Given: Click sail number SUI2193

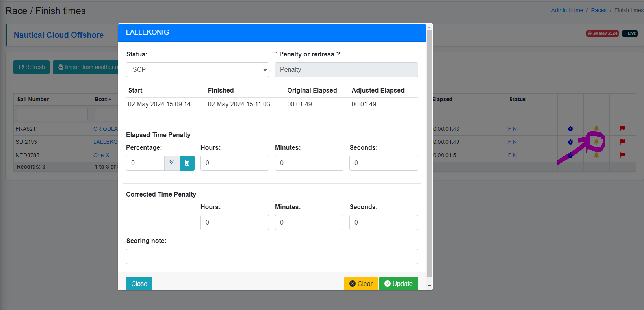Looking at the screenshot, I should tap(26, 142).
